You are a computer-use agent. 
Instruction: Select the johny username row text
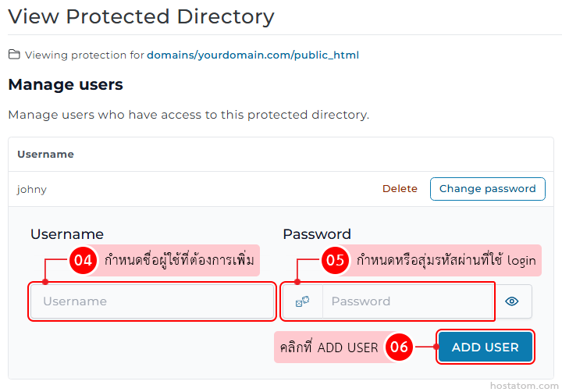(32, 190)
